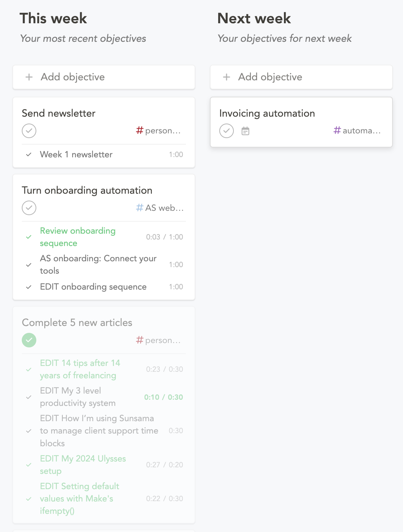Open Review onboarding sequence task

[78, 237]
